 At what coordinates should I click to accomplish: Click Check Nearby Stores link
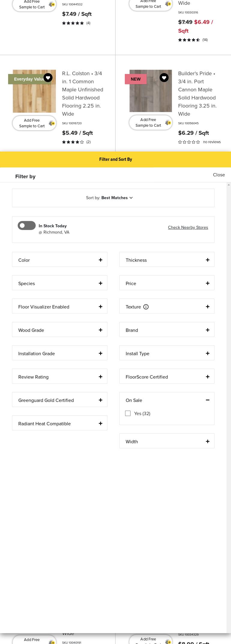[x=188, y=227]
